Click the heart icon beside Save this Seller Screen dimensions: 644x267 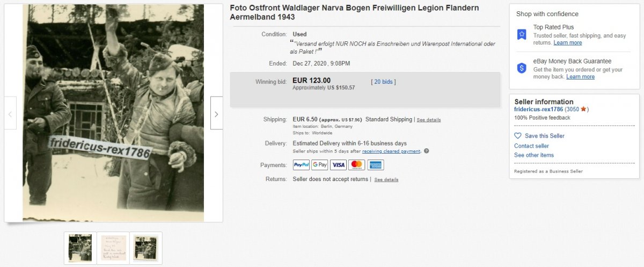coord(518,136)
